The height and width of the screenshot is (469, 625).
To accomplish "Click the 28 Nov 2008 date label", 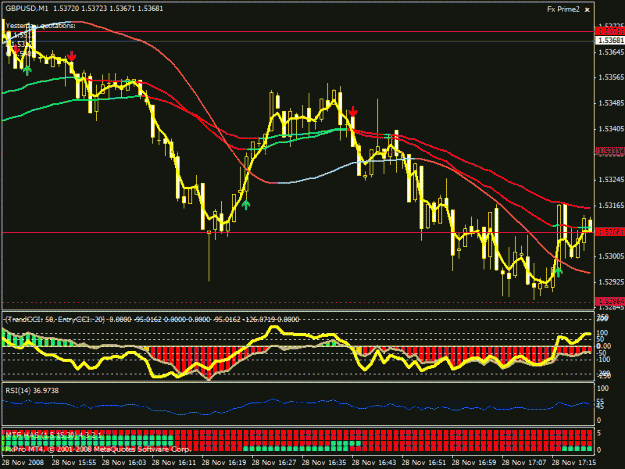I will (23, 463).
